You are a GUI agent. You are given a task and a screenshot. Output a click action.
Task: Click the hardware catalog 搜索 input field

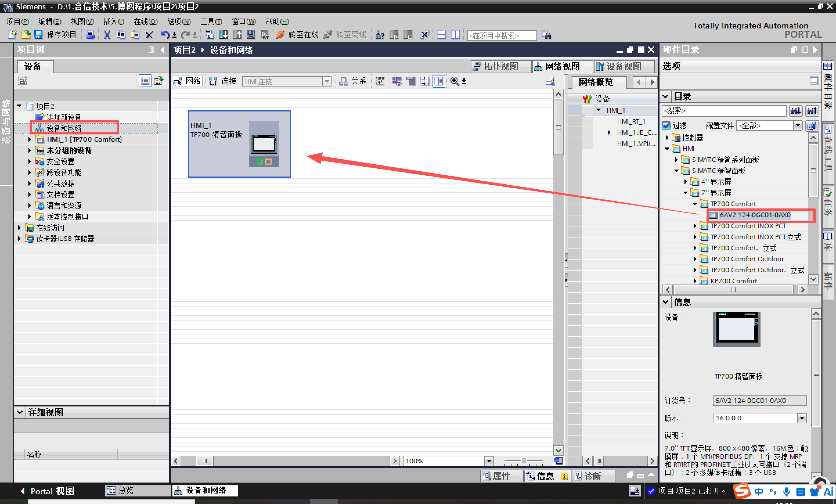[x=724, y=111]
